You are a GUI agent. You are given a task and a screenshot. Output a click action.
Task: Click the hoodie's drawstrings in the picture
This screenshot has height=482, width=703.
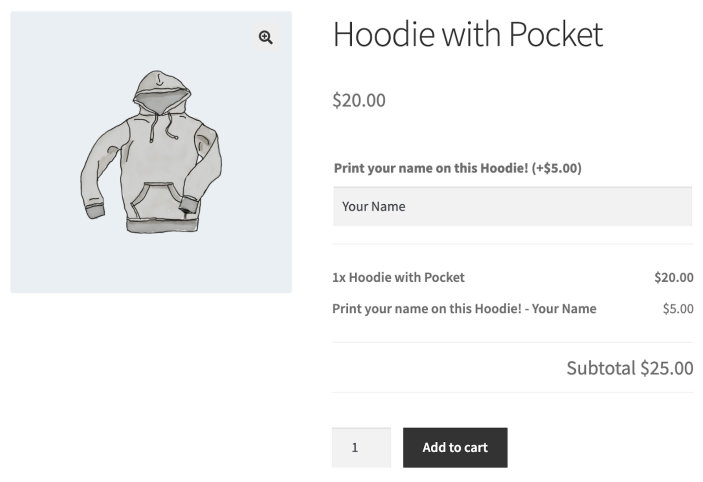[158, 128]
